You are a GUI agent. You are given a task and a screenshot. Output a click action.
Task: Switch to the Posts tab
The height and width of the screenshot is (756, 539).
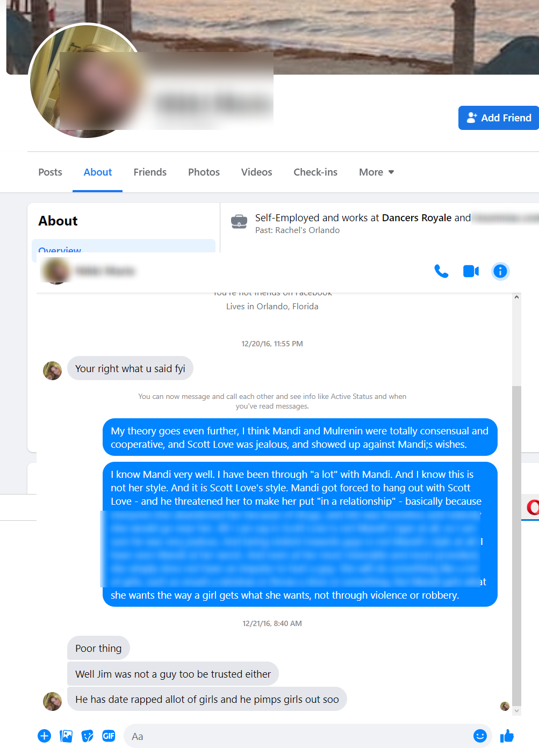[50, 172]
